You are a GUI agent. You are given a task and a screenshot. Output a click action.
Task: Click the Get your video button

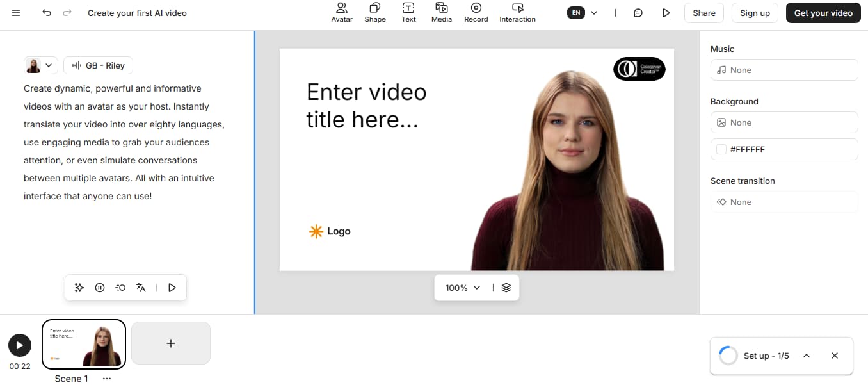(x=823, y=12)
